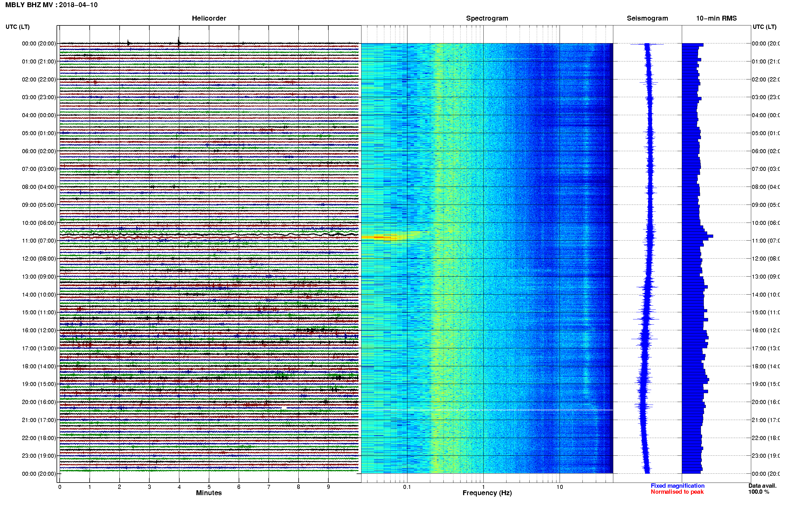
Task: Select the left time label '09:00 (05:00)'
Action: [x=39, y=205]
